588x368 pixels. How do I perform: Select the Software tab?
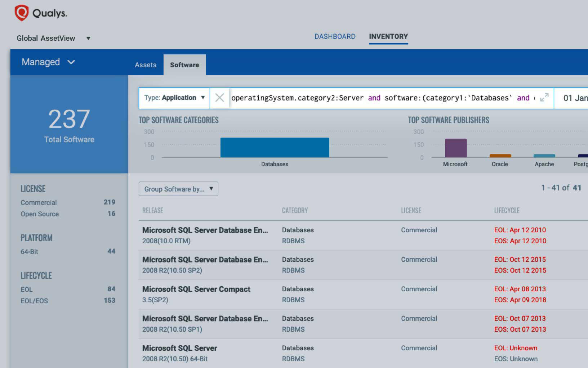pyautogui.click(x=185, y=65)
